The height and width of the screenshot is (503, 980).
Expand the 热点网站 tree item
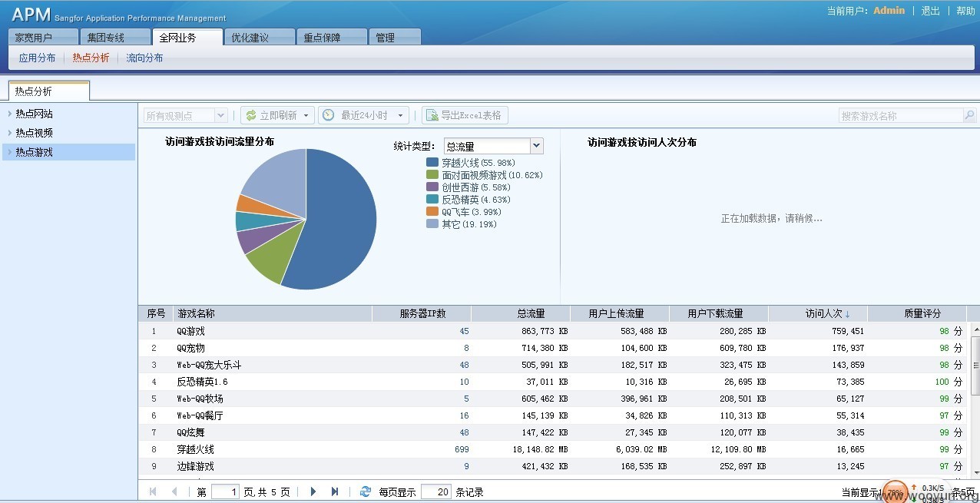pos(10,114)
